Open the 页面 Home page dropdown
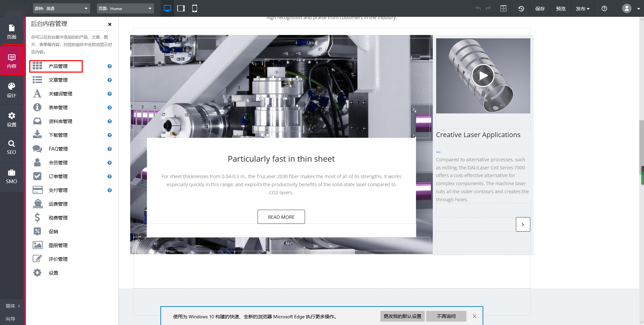The image size is (644, 325). tap(125, 8)
